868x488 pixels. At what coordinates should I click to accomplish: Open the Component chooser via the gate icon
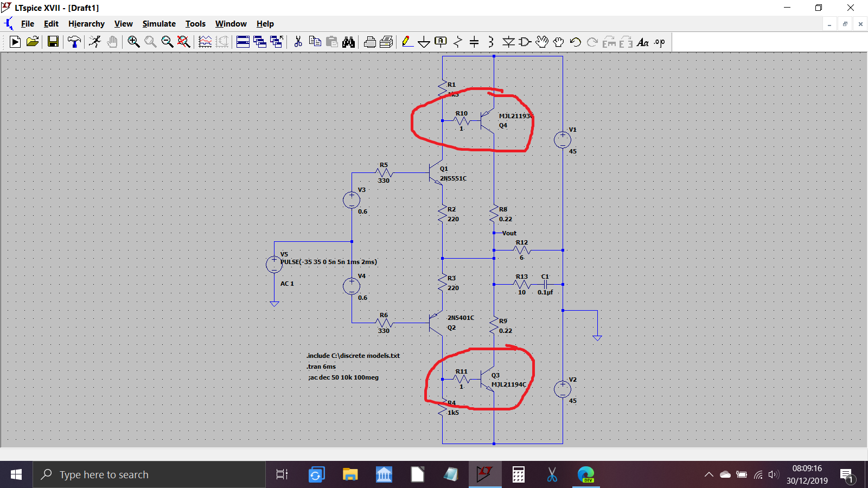[525, 42]
